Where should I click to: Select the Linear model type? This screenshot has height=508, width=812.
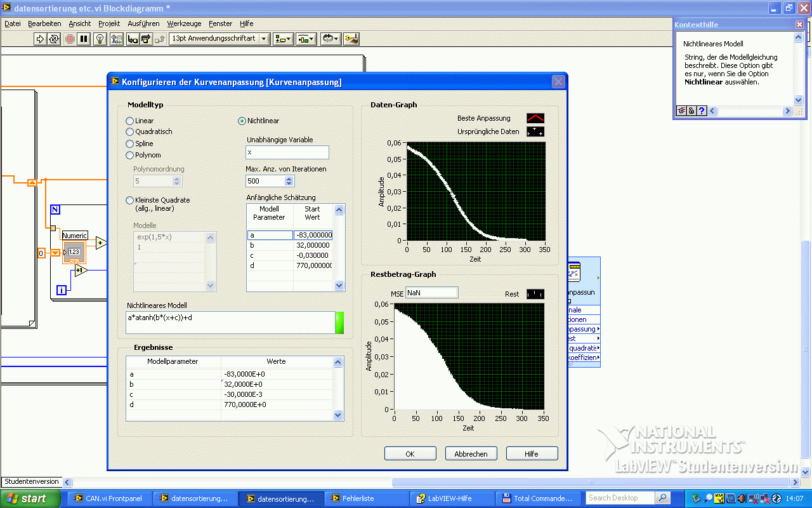click(x=130, y=121)
